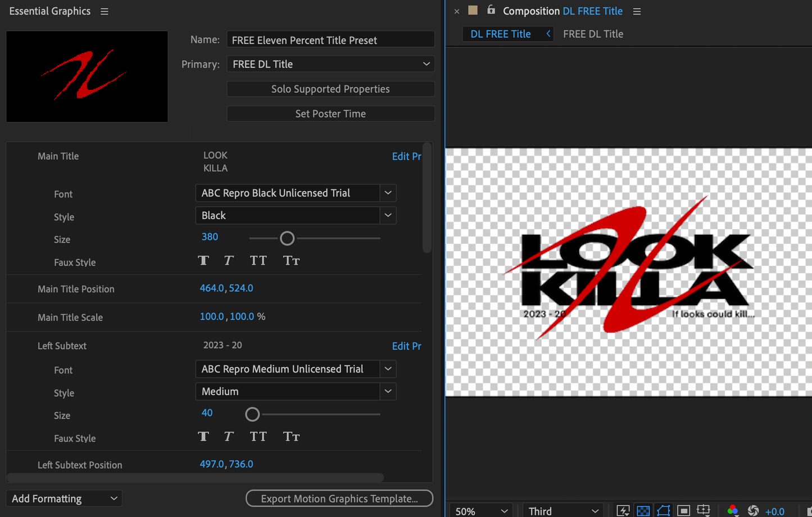Click the Solo Supported Properties button
Viewport: 812px width, 517px height.
coord(330,89)
